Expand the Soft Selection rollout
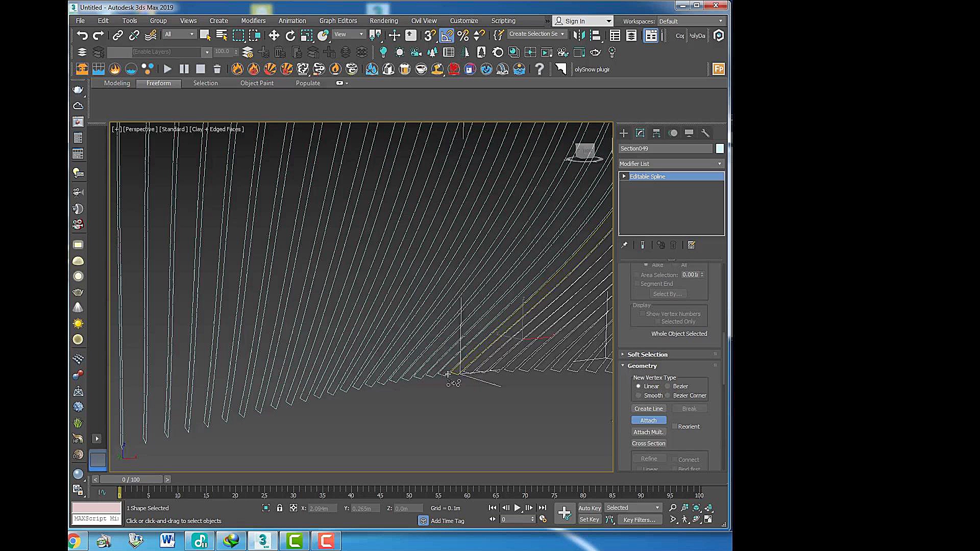This screenshot has width=980, height=551. tap(647, 354)
